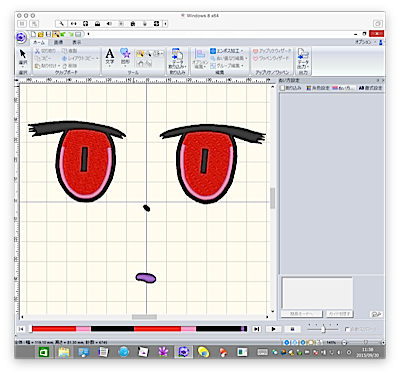Click the play stitch simulation button
Screen dimensions: 400x376
click(x=273, y=329)
